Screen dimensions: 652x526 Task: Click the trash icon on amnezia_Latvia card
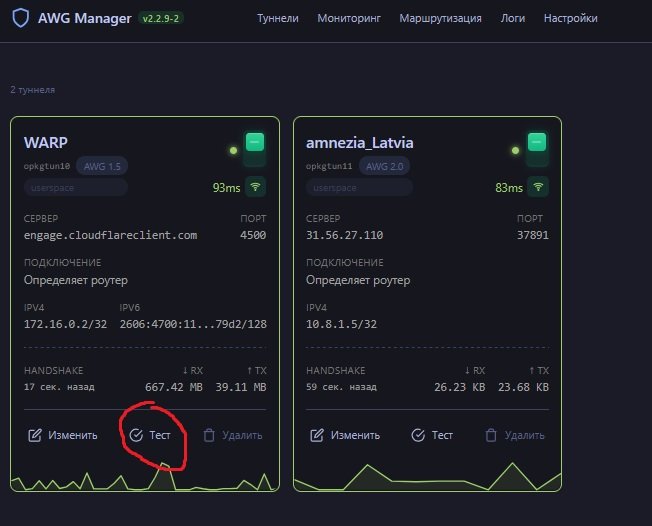point(491,435)
